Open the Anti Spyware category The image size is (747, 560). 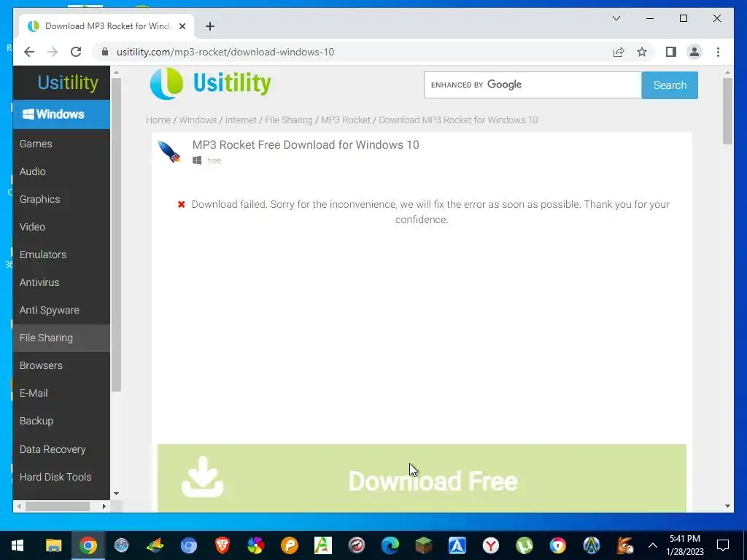point(61,310)
